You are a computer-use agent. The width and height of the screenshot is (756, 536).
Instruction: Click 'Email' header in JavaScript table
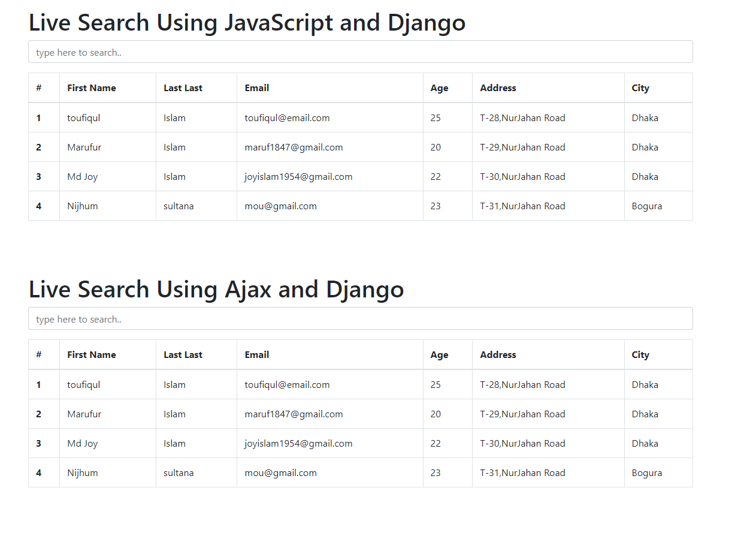[256, 88]
